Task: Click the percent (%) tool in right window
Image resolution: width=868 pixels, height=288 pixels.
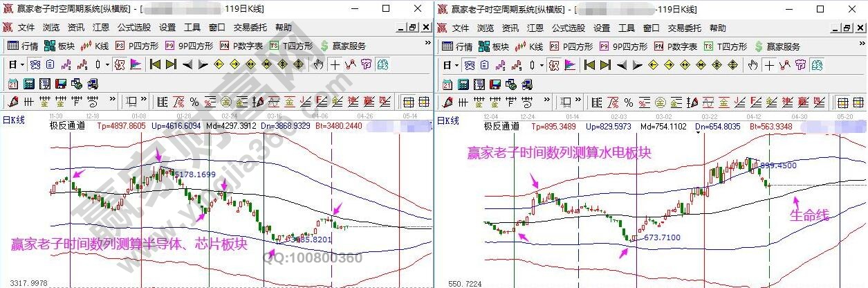Action: 628,102
